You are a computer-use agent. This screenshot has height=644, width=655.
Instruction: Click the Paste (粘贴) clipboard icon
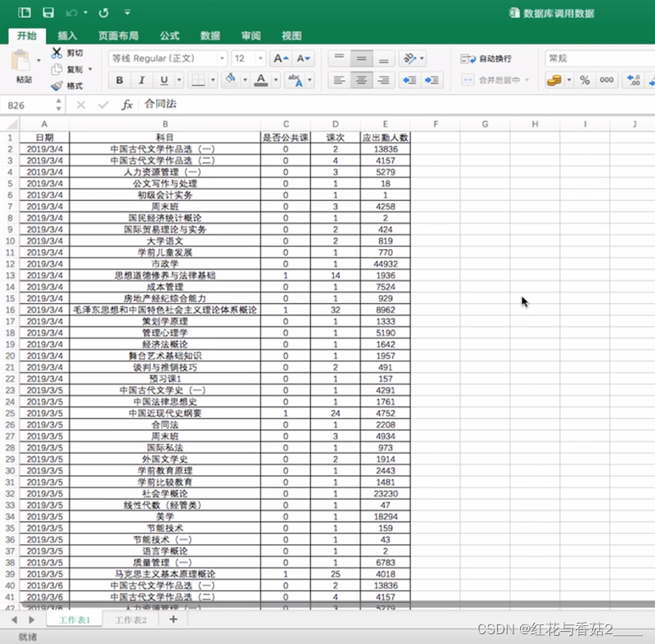coord(20,61)
